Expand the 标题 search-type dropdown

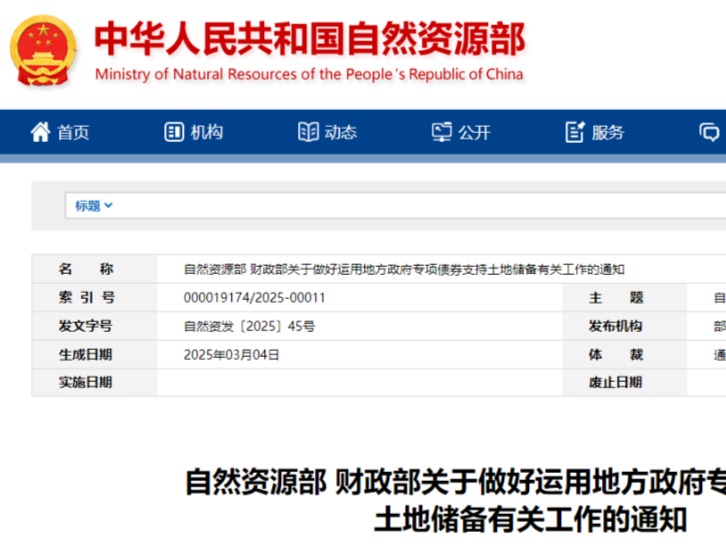94,206
